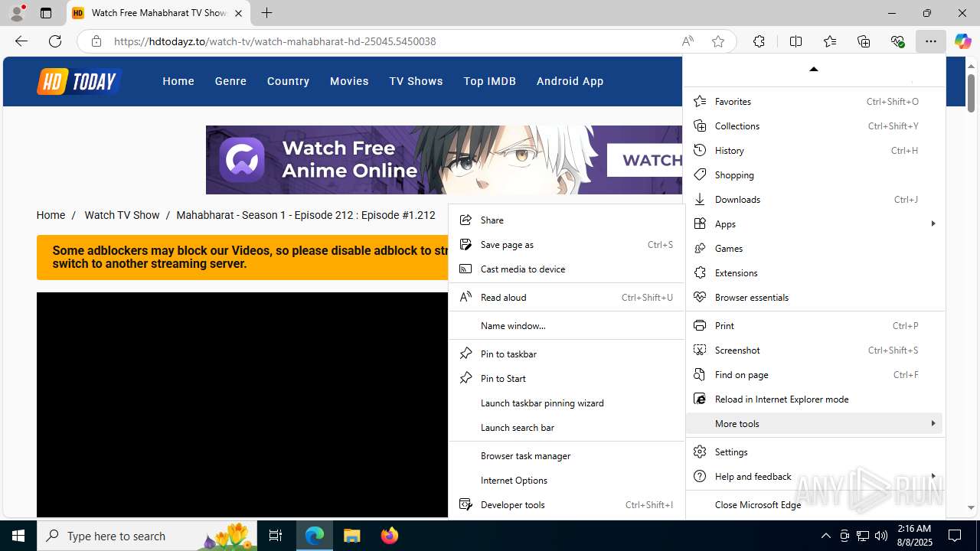Close the Mahabharat tab

tap(239, 13)
